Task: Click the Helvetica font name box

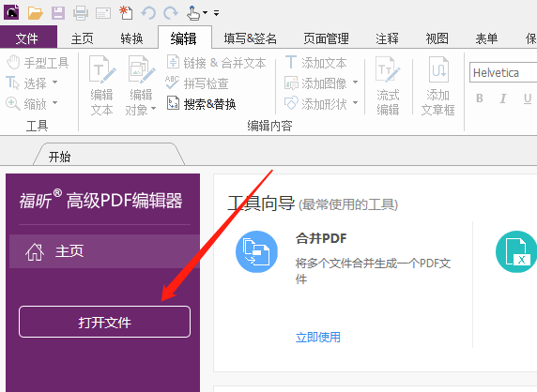Action: (x=503, y=72)
